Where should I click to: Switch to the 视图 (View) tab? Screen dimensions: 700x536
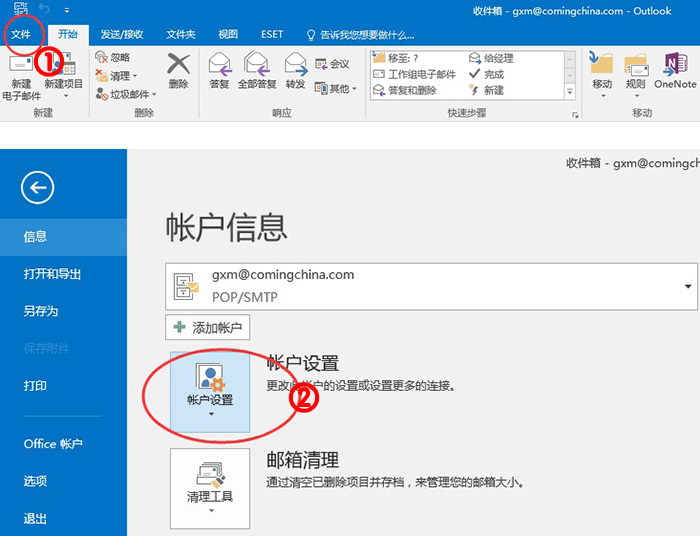228,34
